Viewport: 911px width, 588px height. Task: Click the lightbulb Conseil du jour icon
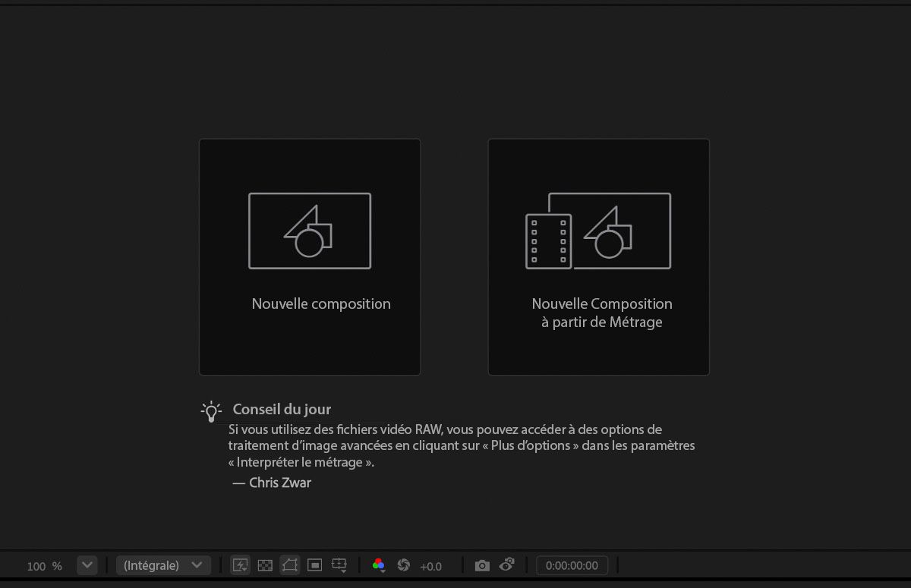[x=211, y=410]
